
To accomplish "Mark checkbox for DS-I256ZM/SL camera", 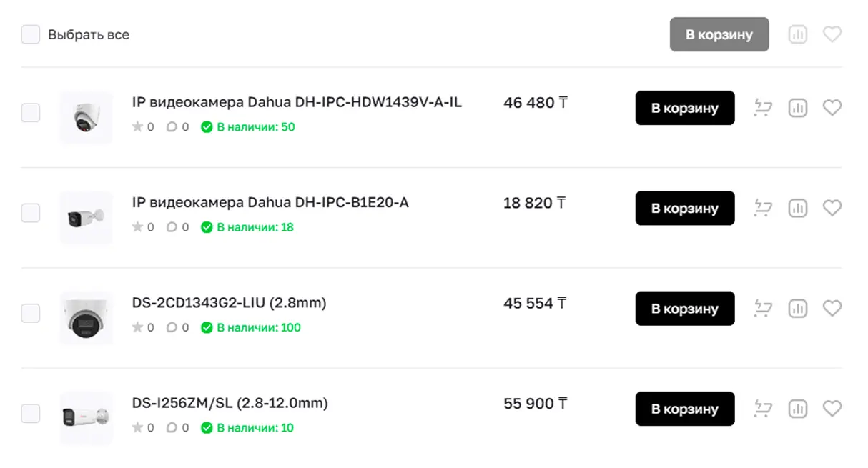I will 31,413.
